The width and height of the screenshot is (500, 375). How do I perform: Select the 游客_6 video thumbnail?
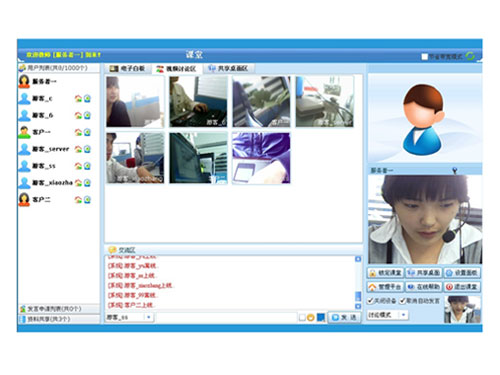(x=198, y=102)
